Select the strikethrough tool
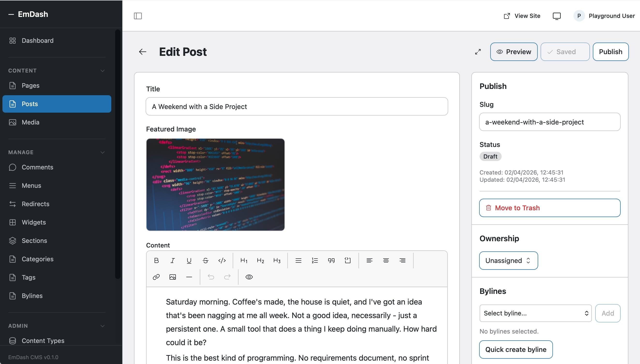The image size is (640, 364). (x=205, y=260)
